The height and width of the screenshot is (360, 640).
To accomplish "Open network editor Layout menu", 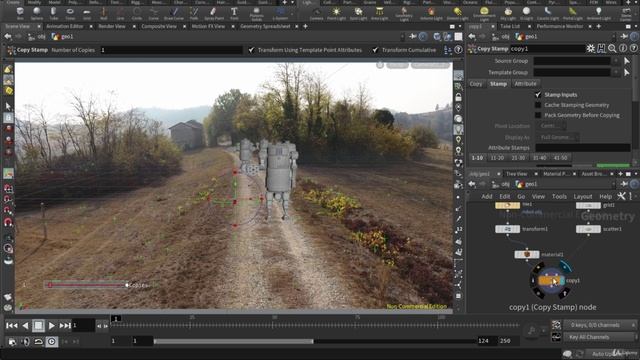I will click(x=582, y=196).
